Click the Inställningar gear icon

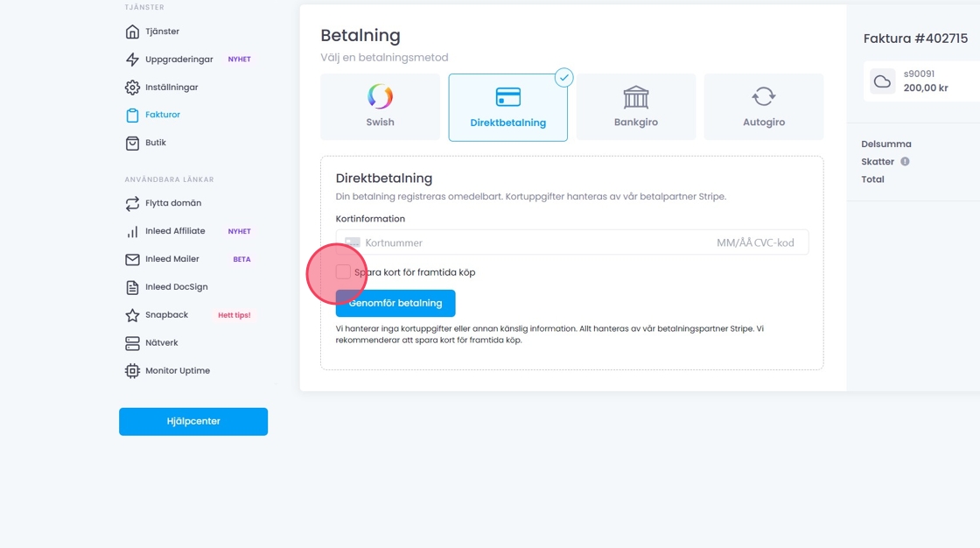click(132, 88)
